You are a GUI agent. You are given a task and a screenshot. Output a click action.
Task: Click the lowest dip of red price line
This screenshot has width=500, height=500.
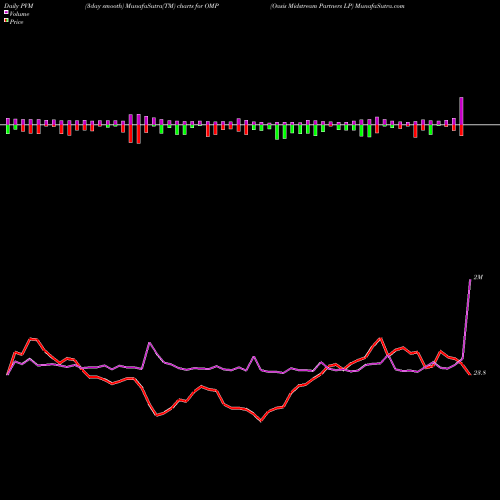(261, 421)
